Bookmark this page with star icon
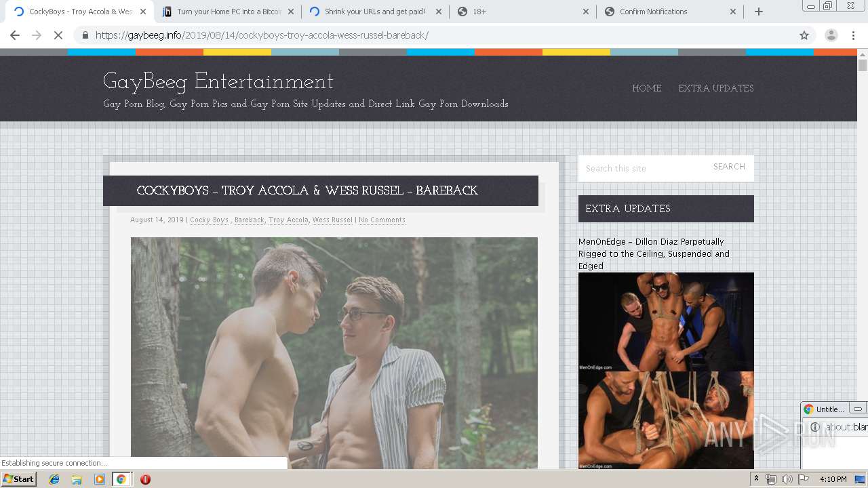The width and height of the screenshot is (868, 488). [x=804, y=35]
